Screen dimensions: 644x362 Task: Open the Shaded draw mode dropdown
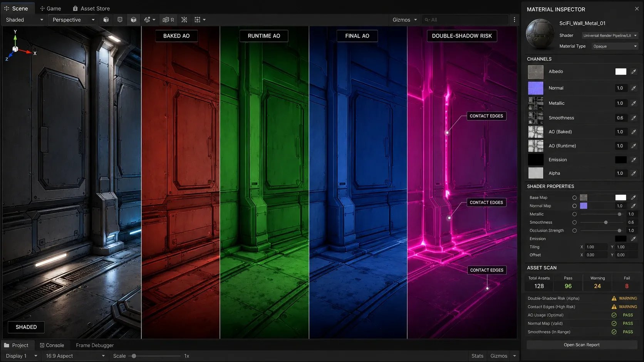pos(24,20)
